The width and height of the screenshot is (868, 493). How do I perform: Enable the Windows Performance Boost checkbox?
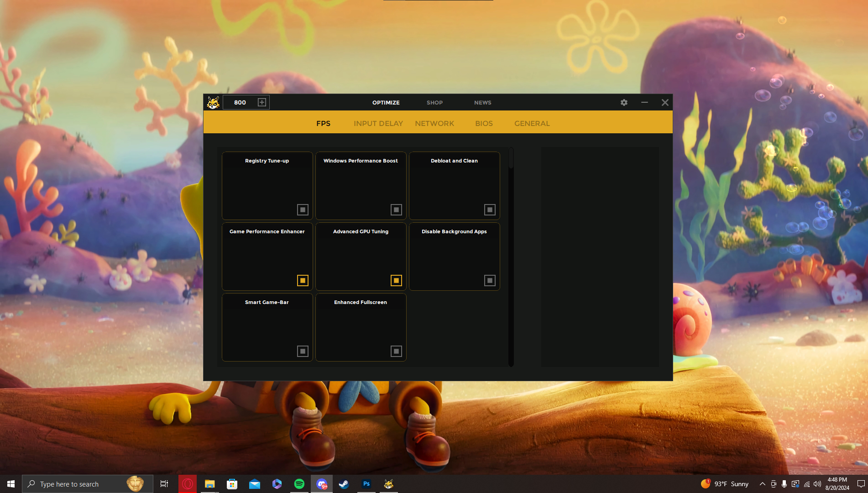coord(396,210)
